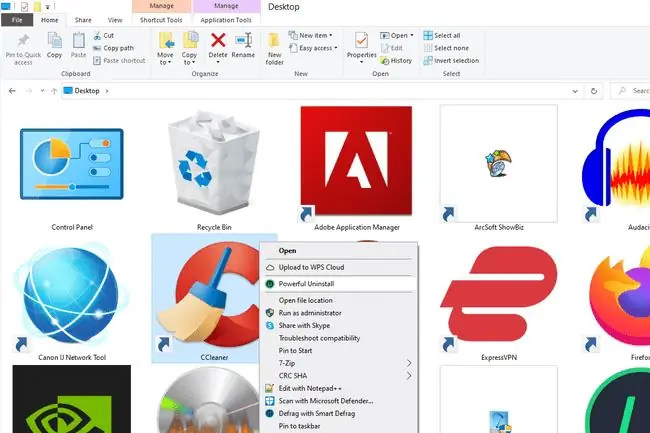Open the Move to dropdown
650x433 pixels.
165,48
